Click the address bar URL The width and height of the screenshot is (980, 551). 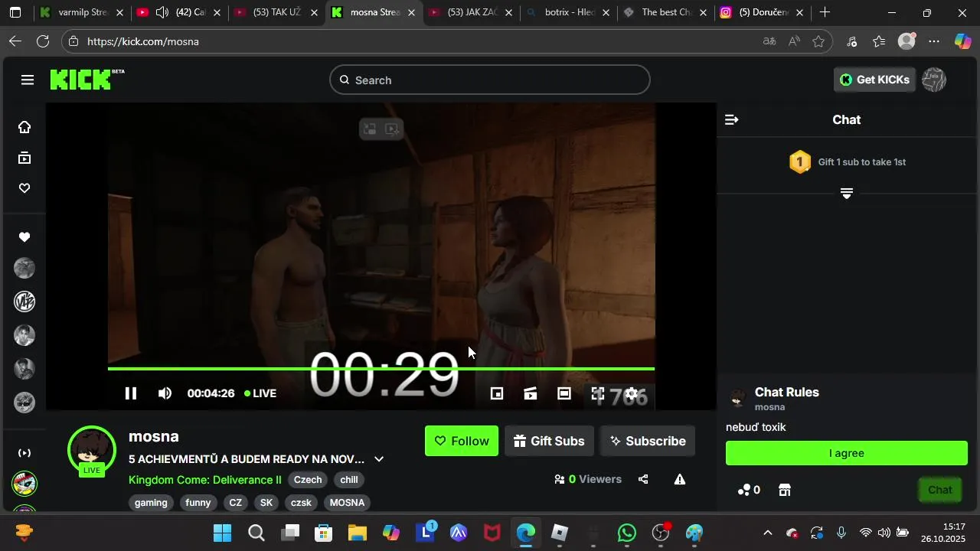pyautogui.click(x=143, y=41)
